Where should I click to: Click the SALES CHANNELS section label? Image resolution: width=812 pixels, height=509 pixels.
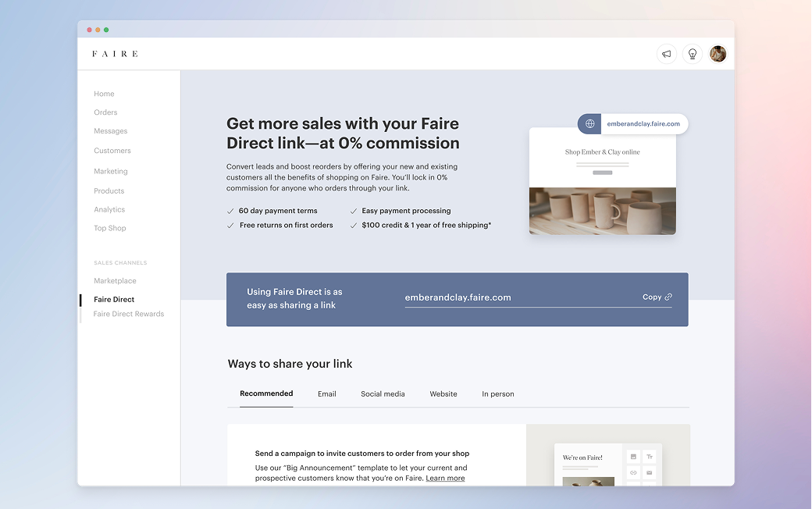121,263
